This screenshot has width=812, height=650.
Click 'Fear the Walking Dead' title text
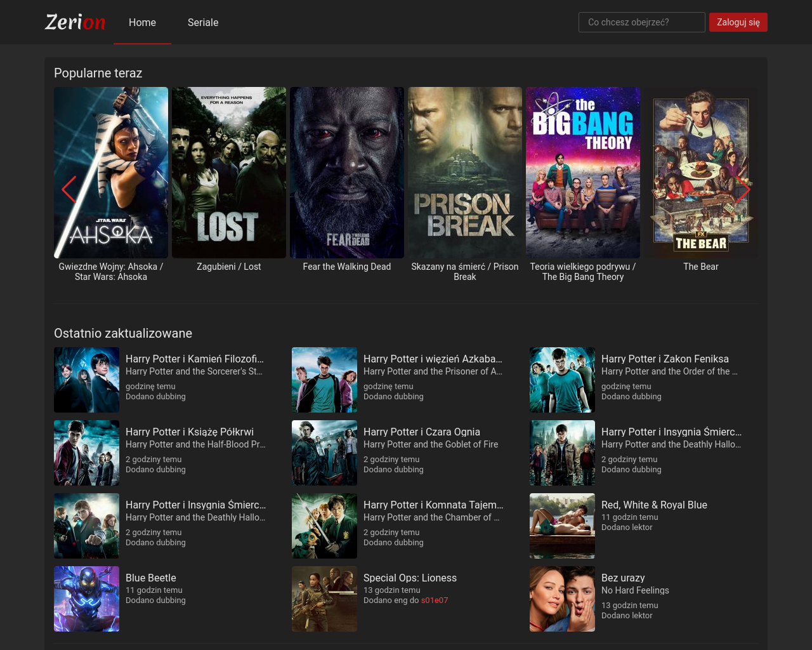click(347, 267)
